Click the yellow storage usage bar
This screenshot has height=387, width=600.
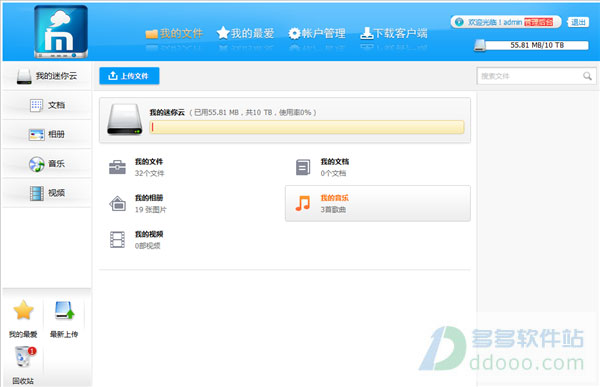307,127
